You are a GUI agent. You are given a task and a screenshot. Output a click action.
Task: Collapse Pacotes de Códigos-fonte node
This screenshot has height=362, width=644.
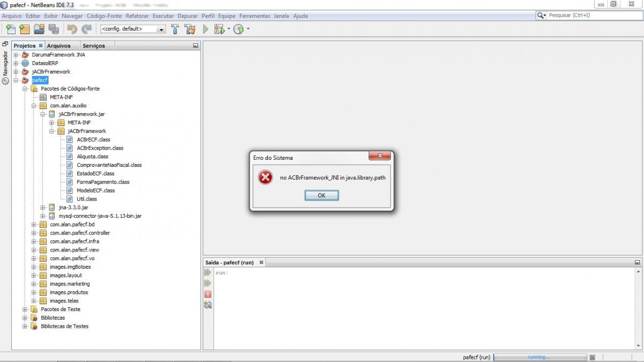tap(25, 88)
